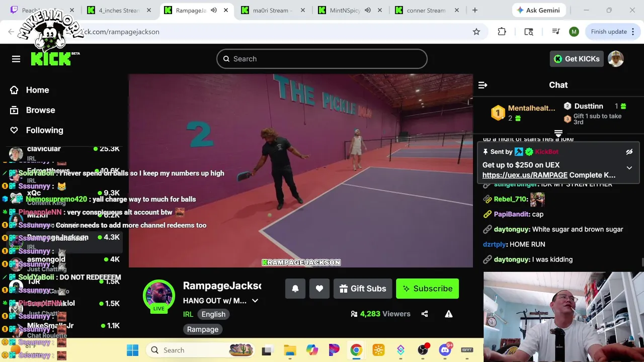The height and width of the screenshot is (362, 644).
Task: Expand the stream title dropdown chevron
Action: point(255,301)
